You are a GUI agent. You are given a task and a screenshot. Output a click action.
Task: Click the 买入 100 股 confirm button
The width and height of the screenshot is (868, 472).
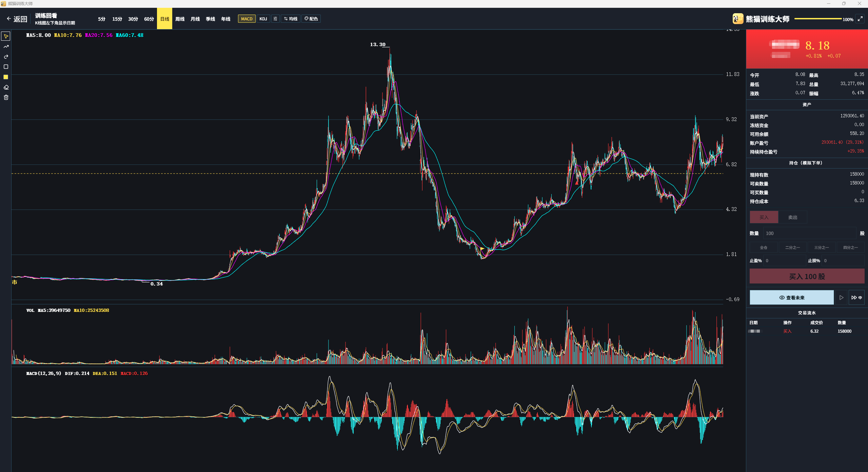click(x=807, y=276)
